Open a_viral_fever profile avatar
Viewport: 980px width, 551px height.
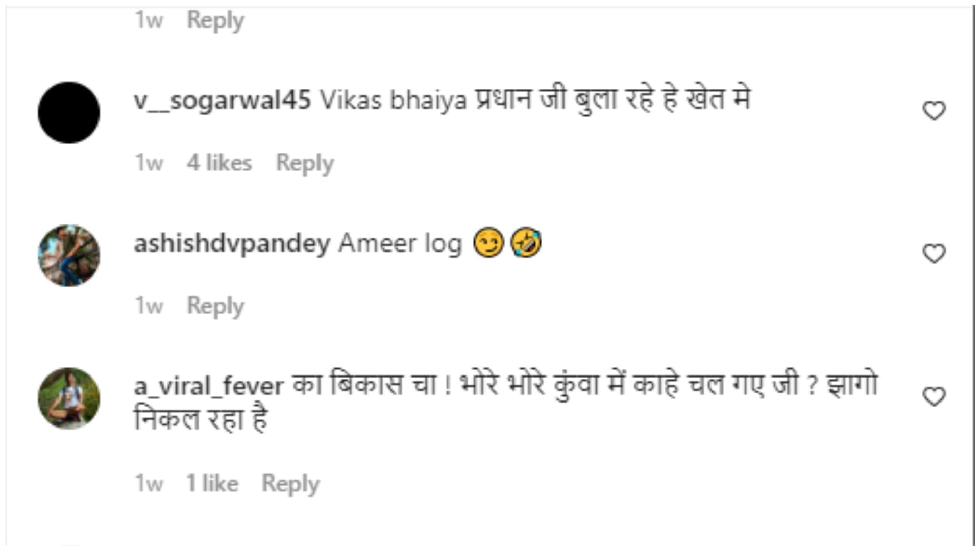click(69, 398)
